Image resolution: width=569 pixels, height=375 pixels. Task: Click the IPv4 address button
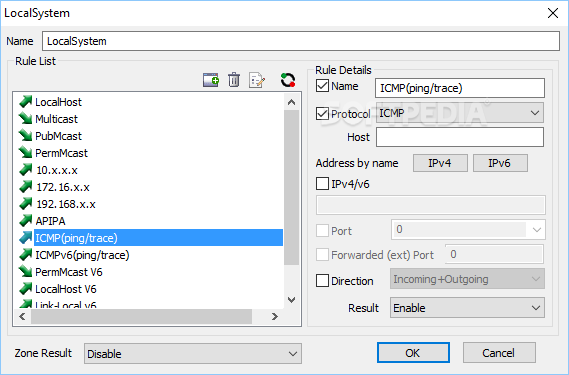click(440, 163)
